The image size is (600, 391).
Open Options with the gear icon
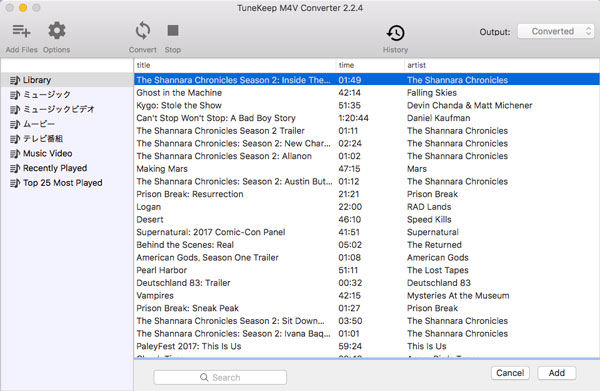click(57, 31)
